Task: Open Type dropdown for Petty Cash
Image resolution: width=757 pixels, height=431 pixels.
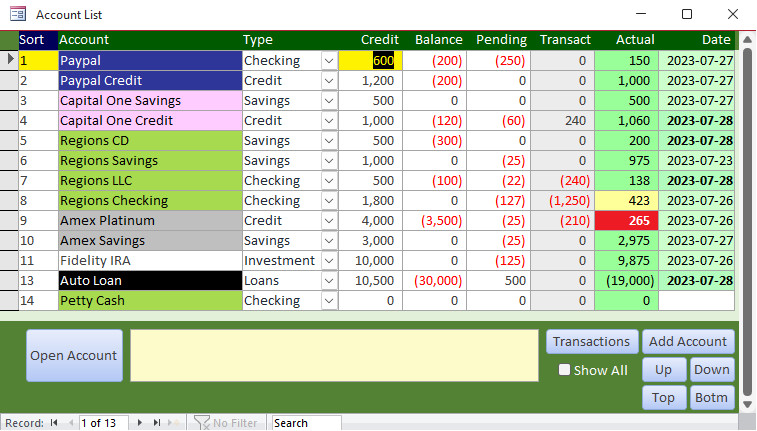Action: (329, 301)
